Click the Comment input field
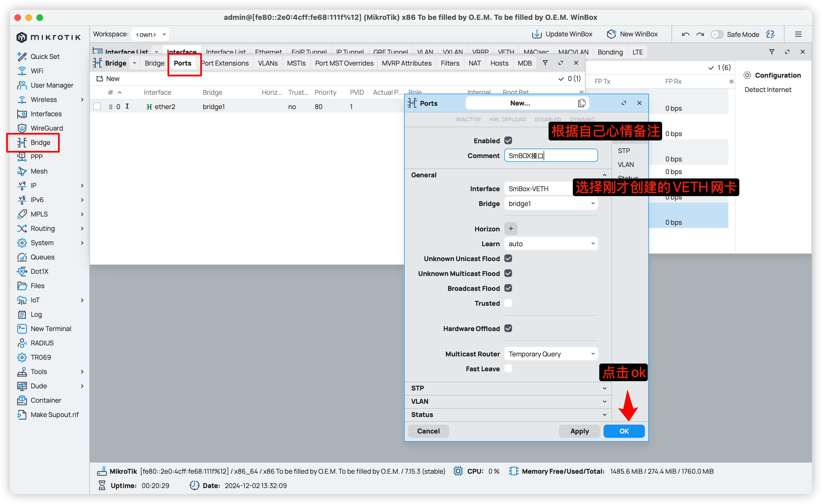This screenshot has height=504, width=822. coord(551,155)
